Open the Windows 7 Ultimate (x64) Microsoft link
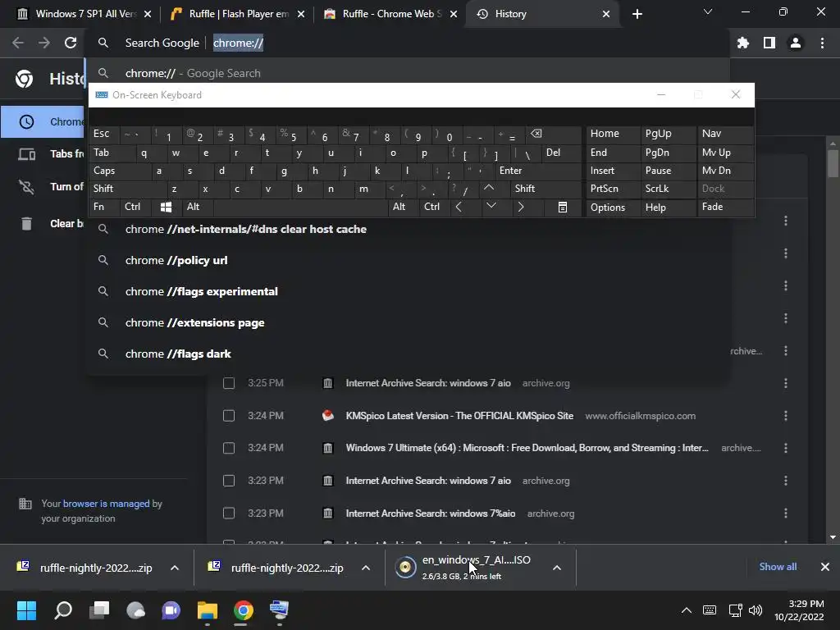Viewport: 840px width, 630px height. tap(527, 448)
